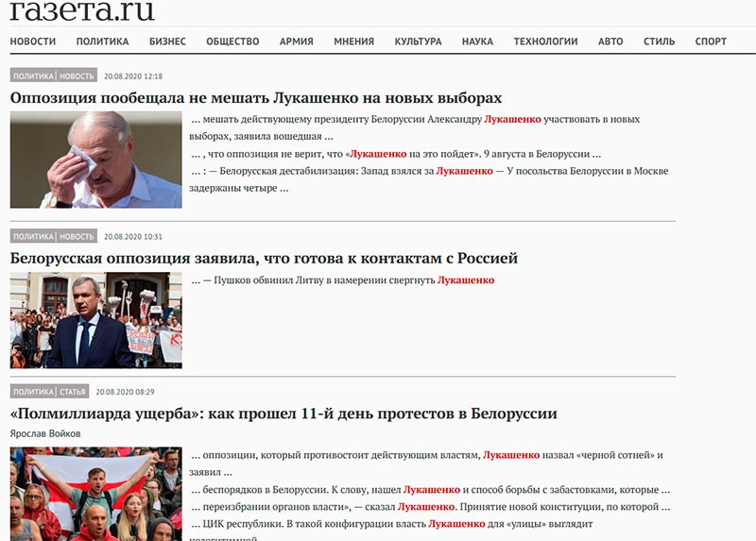Open the НОВОСТИ menu section
The image size is (756, 541).
click(33, 42)
